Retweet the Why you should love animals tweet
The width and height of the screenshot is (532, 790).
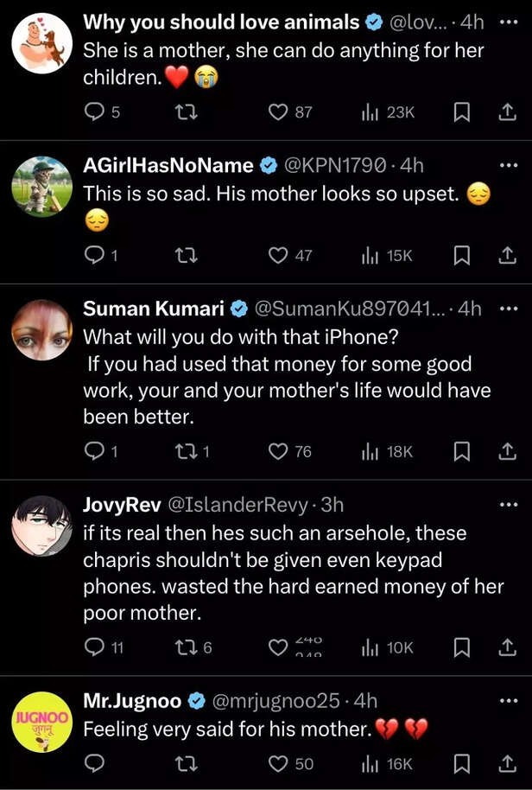[185, 112]
